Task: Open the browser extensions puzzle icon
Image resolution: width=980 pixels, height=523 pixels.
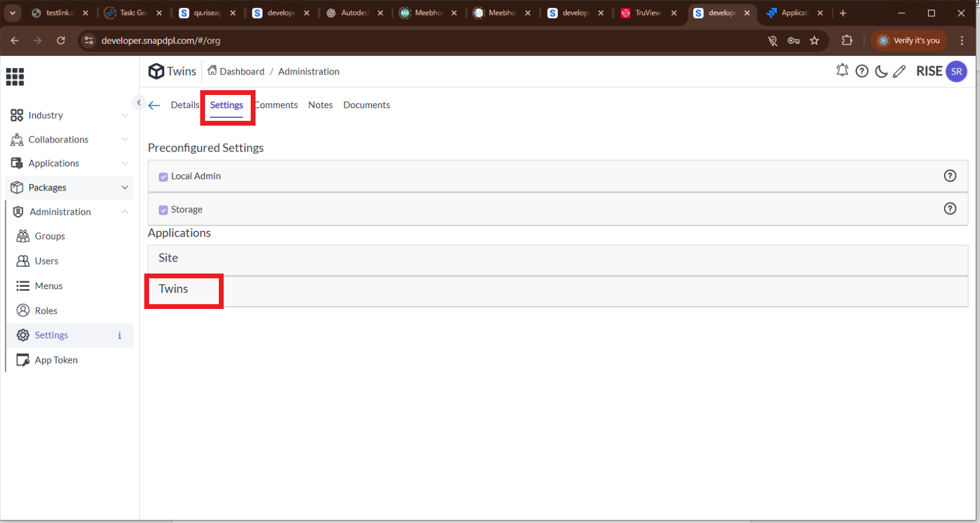Action: pos(847,40)
